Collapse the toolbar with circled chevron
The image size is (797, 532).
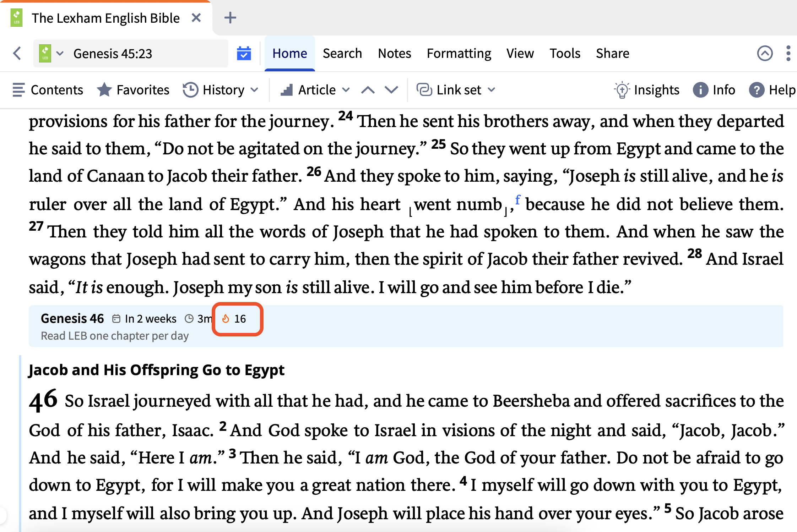(x=765, y=54)
